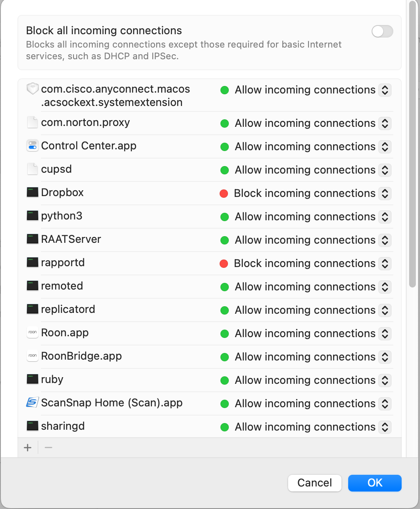This screenshot has width=420, height=509.
Task: Click Block incoming connections text for rapportd
Action: 305,263
